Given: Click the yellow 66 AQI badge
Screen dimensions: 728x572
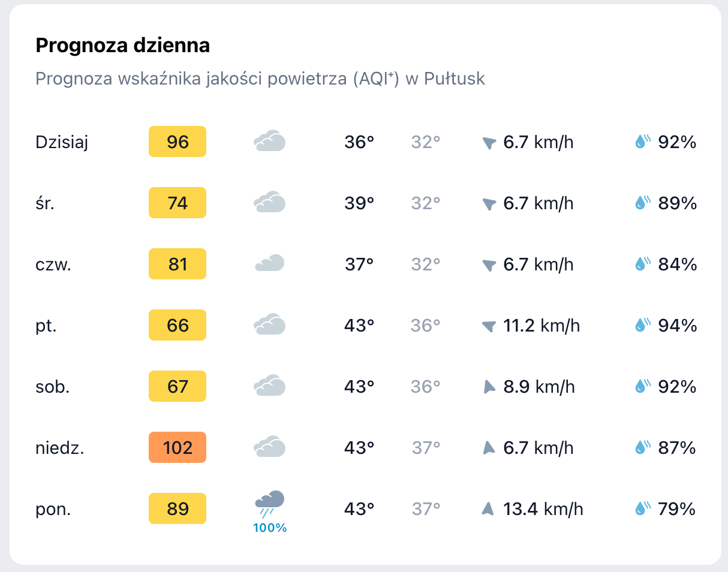Looking at the screenshot, I should (178, 325).
